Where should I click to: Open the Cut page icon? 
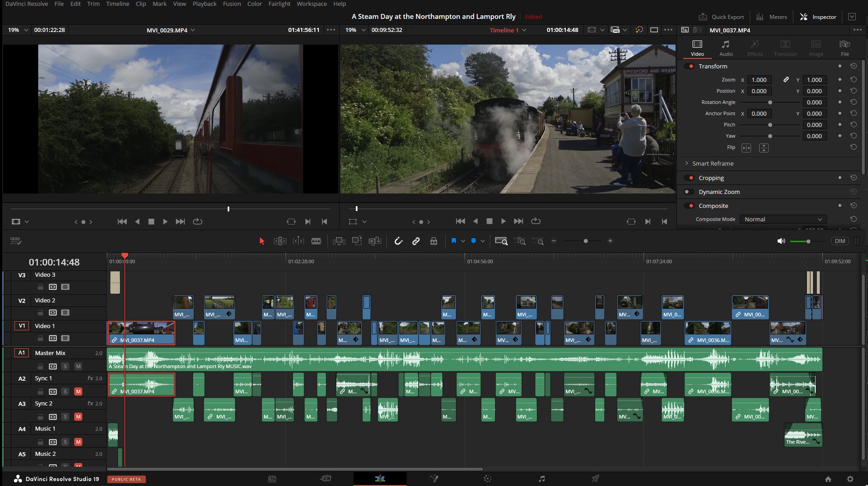click(x=326, y=479)
